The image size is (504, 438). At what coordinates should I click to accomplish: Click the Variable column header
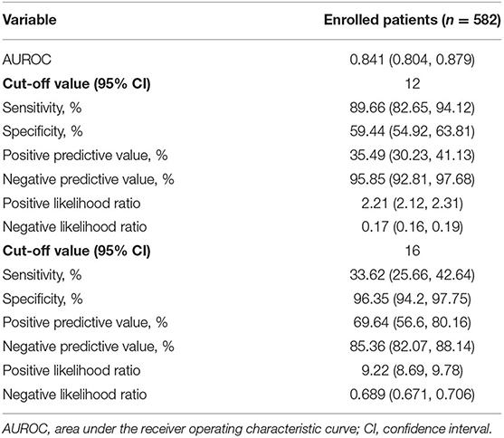[30, 20]
